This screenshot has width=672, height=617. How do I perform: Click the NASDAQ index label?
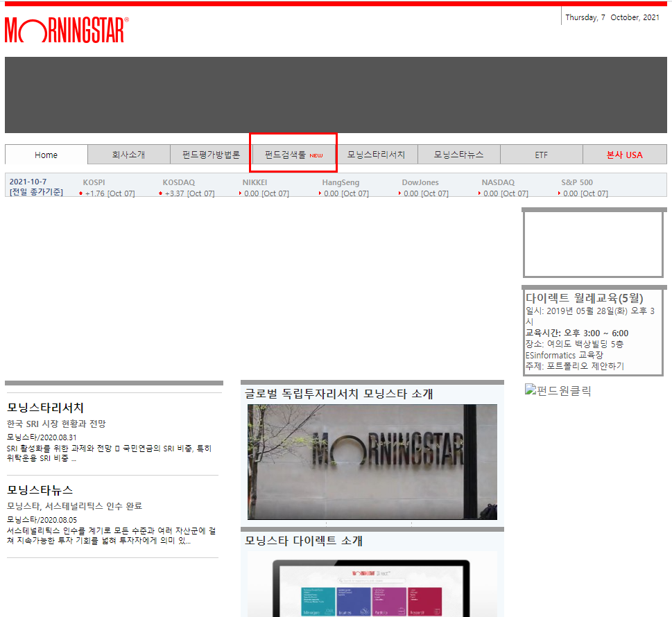[x=498, y=182]
